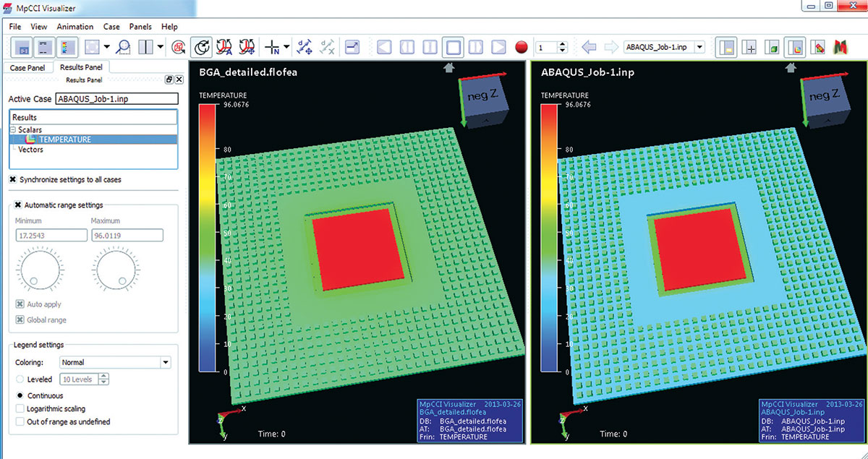The height and width of the screenshot is (459, 868).
Task: Open the File menu
Action: [16, 27]
